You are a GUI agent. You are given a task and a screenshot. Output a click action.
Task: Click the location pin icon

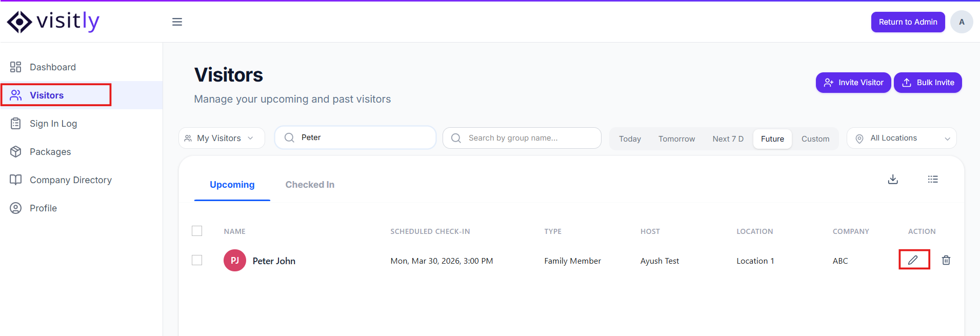859,139
